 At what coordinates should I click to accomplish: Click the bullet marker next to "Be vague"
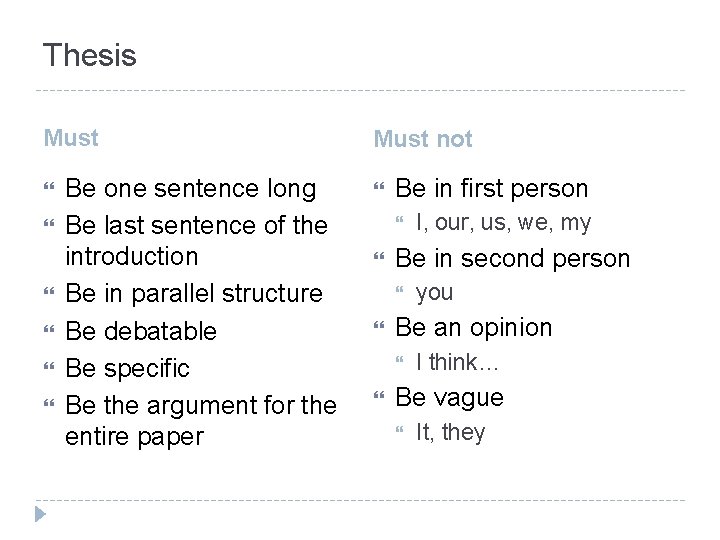coord(379,398)
